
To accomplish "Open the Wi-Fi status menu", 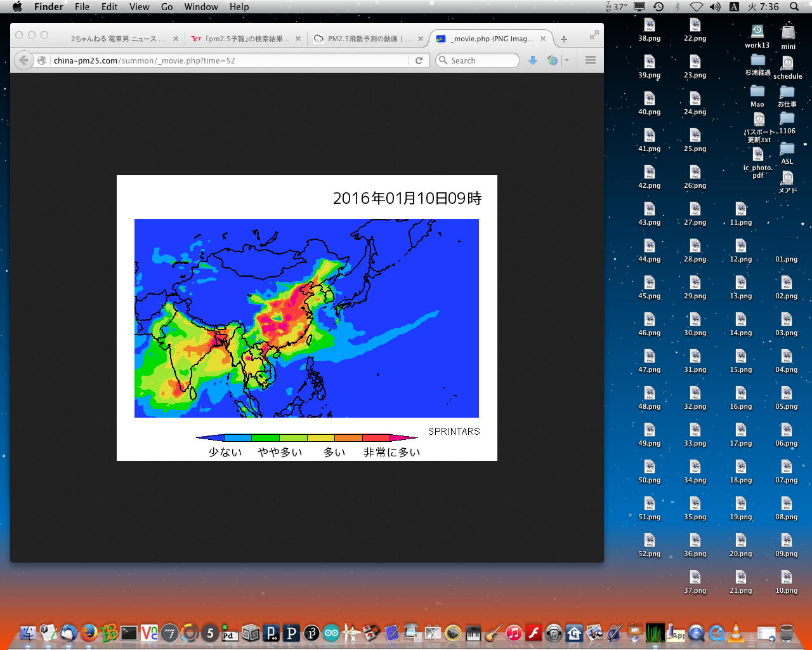I will point(696,7).
